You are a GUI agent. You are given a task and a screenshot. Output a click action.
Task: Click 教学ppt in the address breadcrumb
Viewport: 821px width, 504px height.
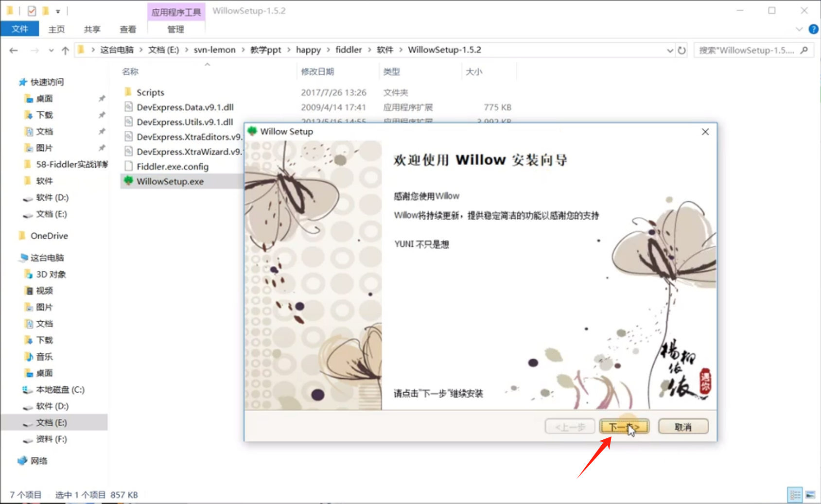(266, 50)
